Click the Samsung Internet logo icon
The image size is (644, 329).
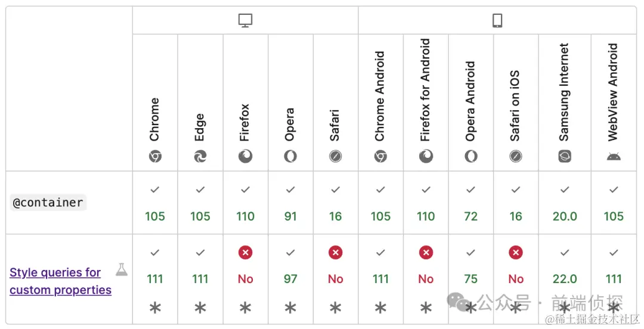pyautogui.click(x=564, y=156)
